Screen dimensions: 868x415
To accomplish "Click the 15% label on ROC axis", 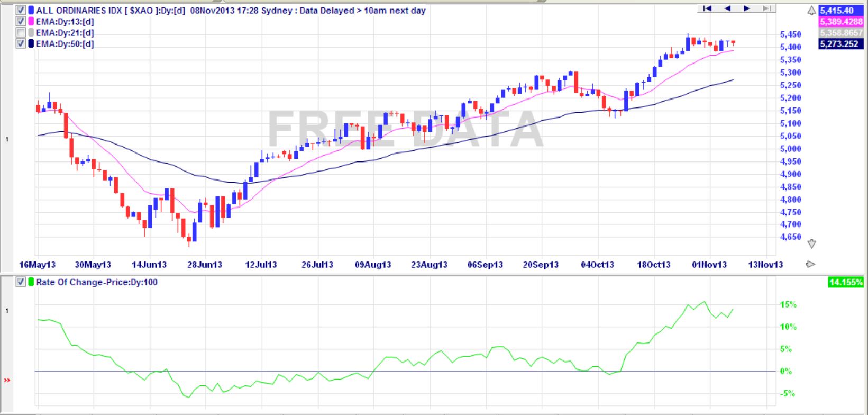I will (x=788, y=304).
